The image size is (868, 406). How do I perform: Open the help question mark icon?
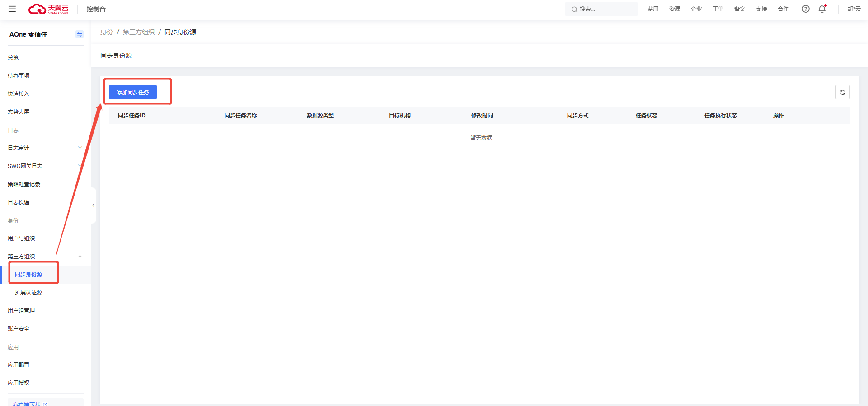click(805, 9)
